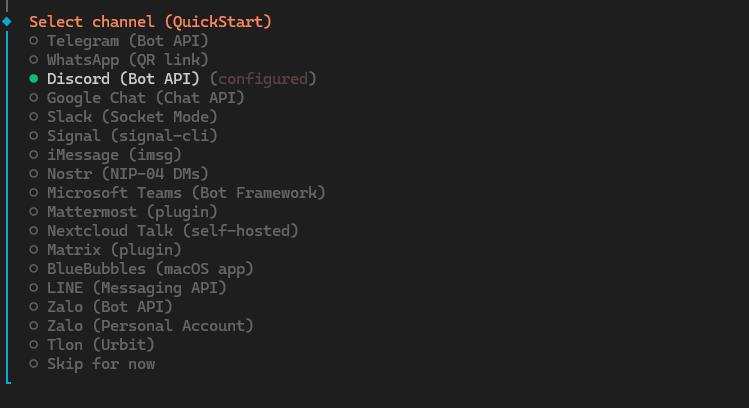Select BlueBubbles (macOS app) channel

150,269
